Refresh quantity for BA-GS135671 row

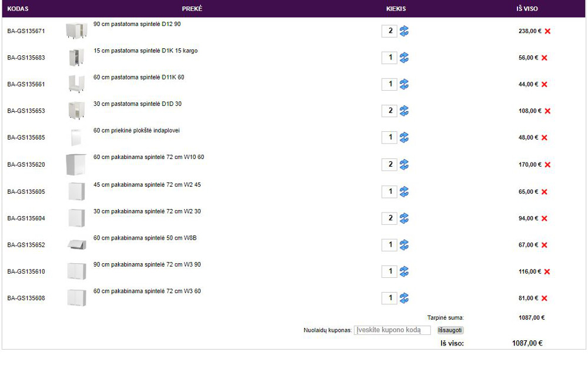(x=404, y=31)
